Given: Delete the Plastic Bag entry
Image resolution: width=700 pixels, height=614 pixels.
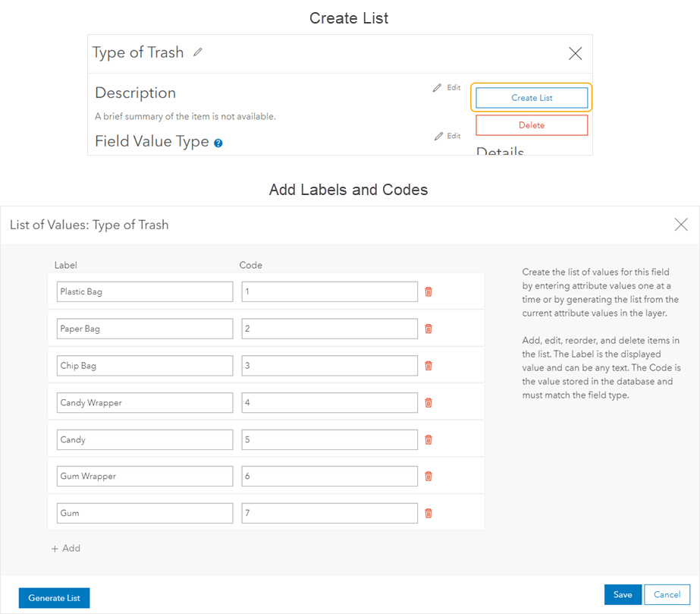Looking at the screenshot, I should (x=428, y=291).
